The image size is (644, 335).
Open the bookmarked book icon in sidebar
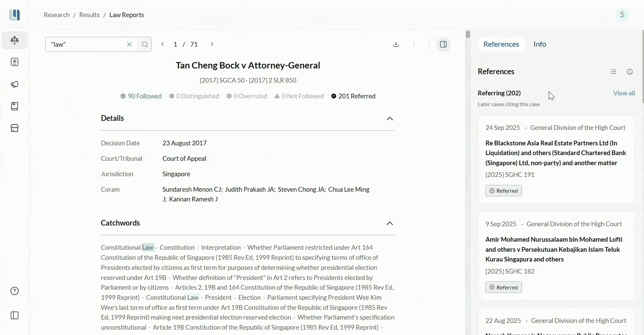[x=14, y=106]
